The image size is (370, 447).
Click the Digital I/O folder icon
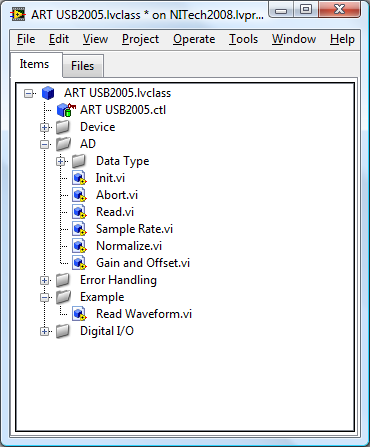click(x=63, y=331)
